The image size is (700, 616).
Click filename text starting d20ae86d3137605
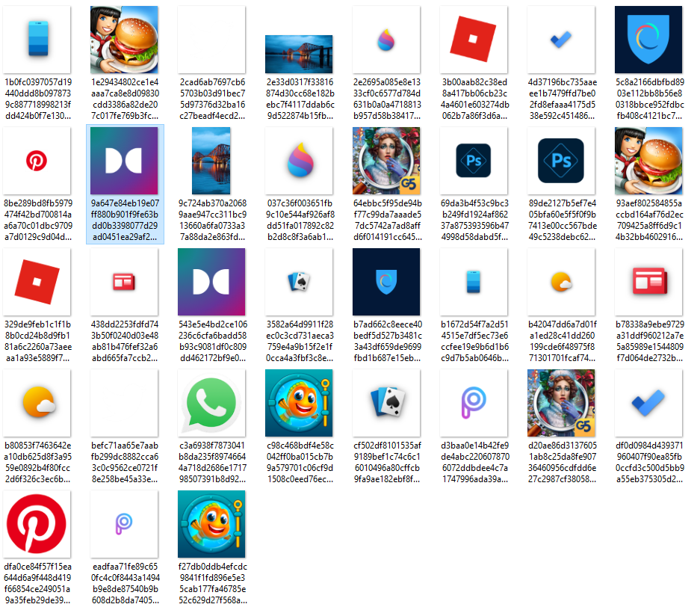coord(562,462)
